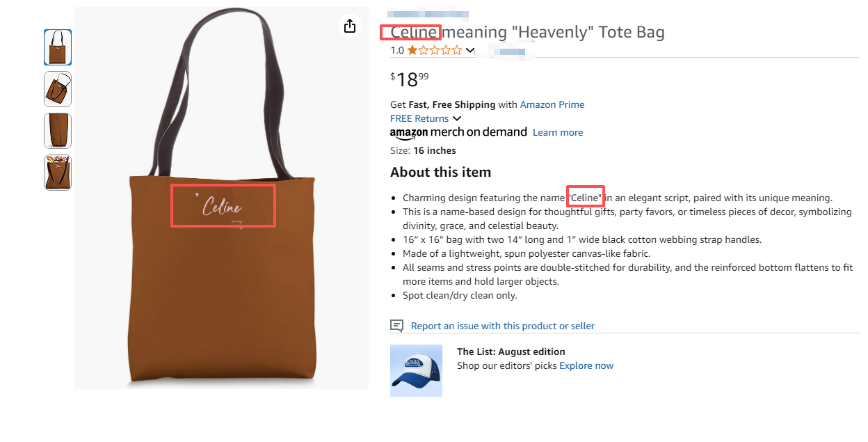Viewport: 868px width, 442px height.
Task: Click the Amazon merch on demand logo
Action: (458, 132)
